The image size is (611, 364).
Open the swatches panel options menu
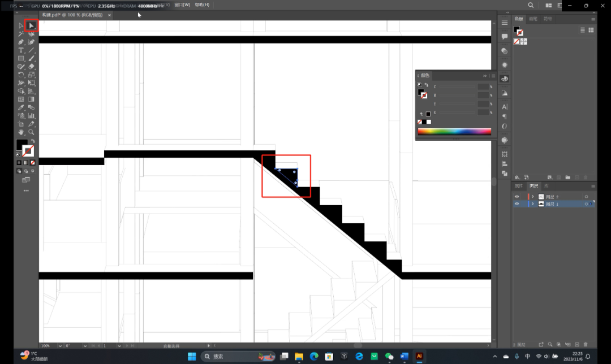(593, 19)
